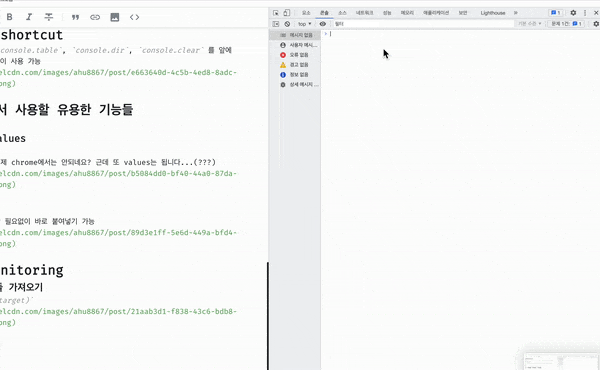Image resolution: width=600 pixels, height=370 pixels.
Task: Insert a code block with the angle-bracket icon
Action: 134,17
